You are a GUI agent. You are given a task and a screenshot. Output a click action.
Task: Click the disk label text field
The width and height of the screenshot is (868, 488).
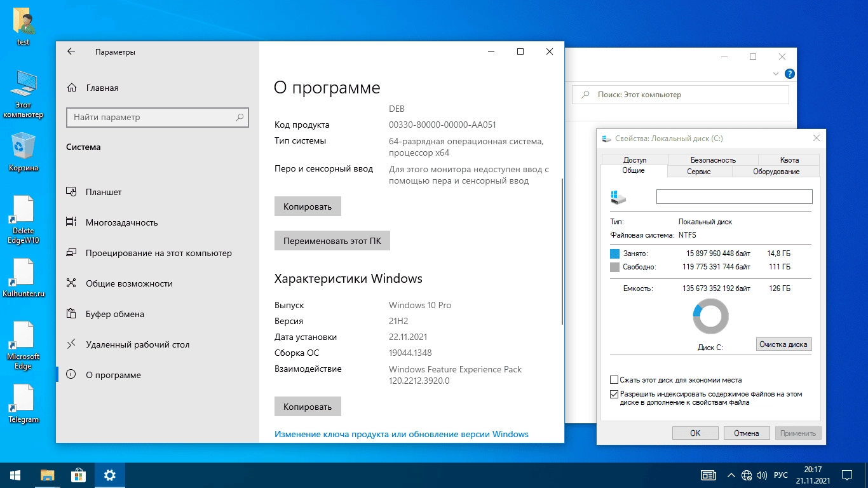point(734,196)
